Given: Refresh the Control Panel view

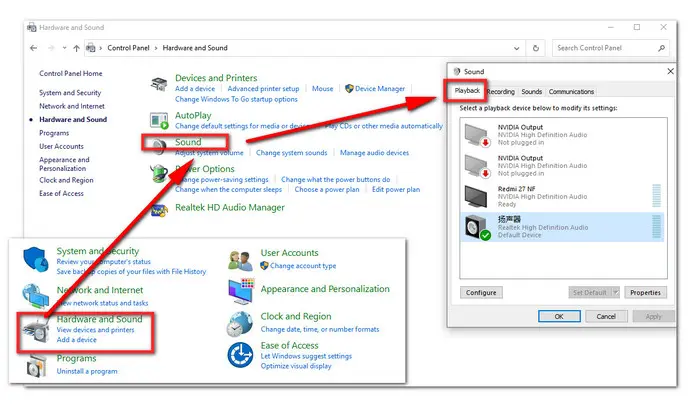Looking at the screenshot, I should (x=536, y=48).
